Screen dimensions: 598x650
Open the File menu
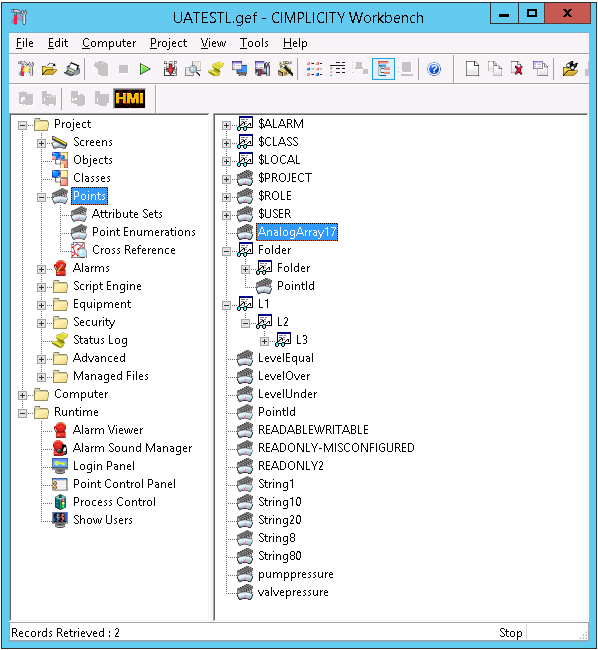(24, 43)
